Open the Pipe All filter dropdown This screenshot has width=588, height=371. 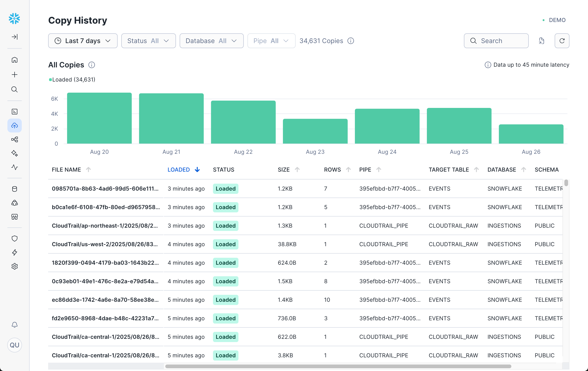pos(271,41)
